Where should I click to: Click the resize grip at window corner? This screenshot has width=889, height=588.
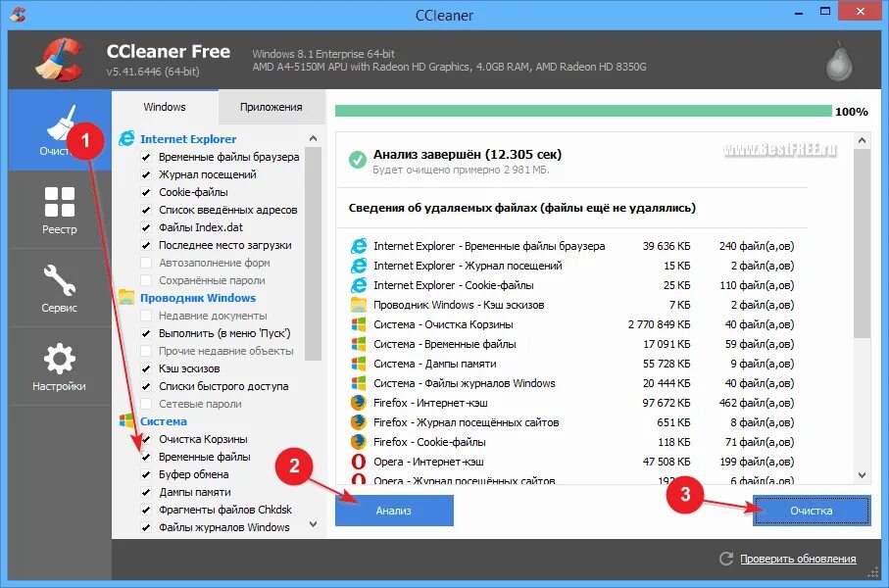coord(873,574)
